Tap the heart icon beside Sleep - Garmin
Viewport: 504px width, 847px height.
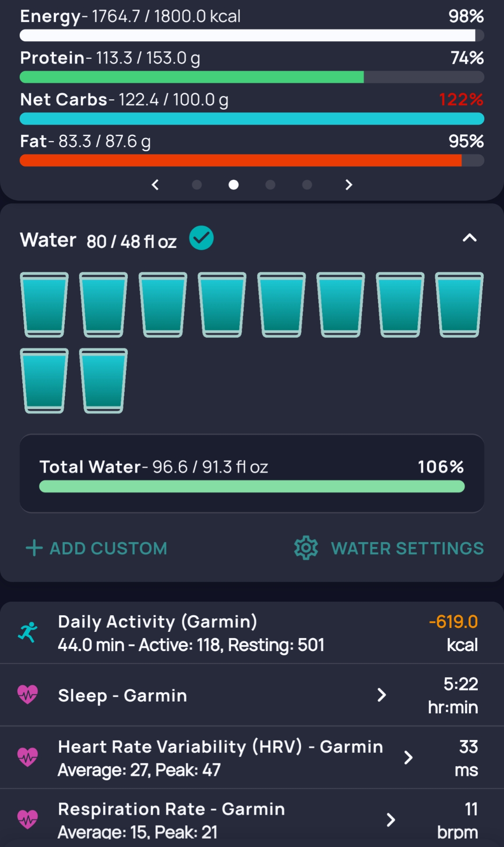(x=28, y=695)
